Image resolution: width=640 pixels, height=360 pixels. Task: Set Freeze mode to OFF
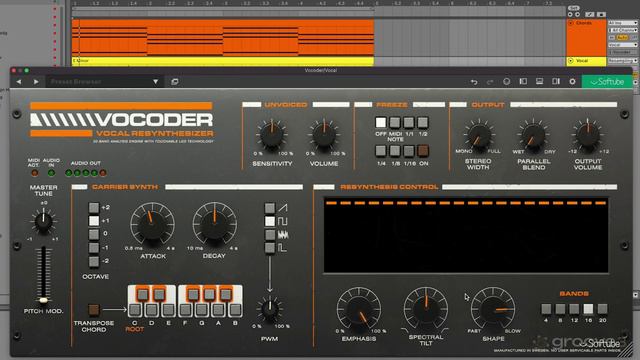pos(380,122)
